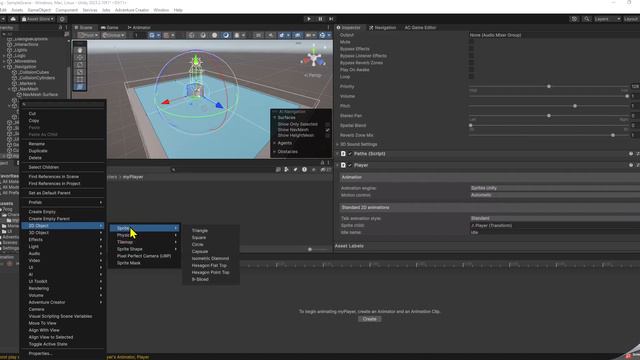Screen dimensions: 640x360
Task: Select Duplicate in the context menu
Action: pos(38,151)
